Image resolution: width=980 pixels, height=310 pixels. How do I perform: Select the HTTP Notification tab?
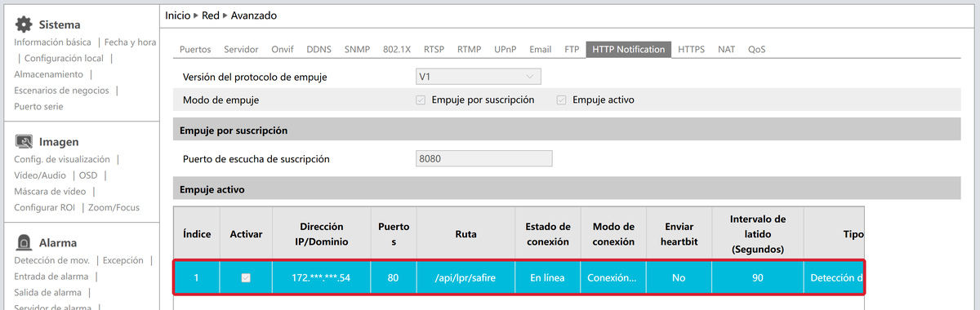point(628,50)
